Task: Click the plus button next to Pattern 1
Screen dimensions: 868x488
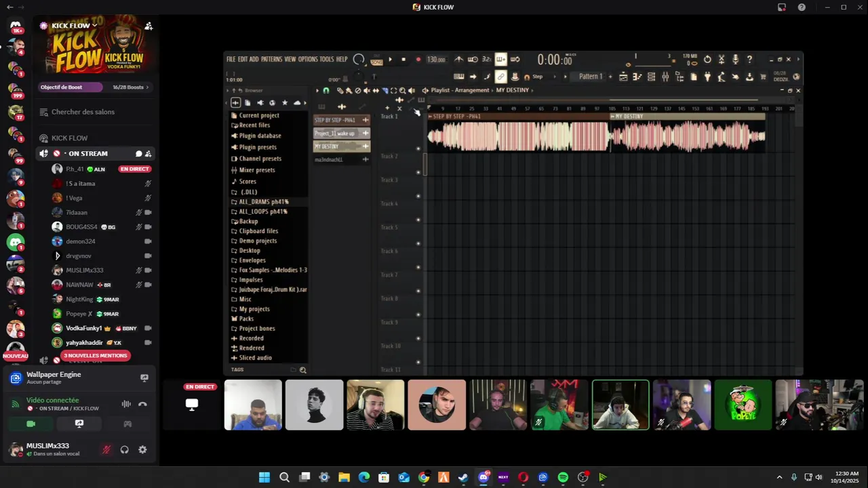Action: (610, 77)
